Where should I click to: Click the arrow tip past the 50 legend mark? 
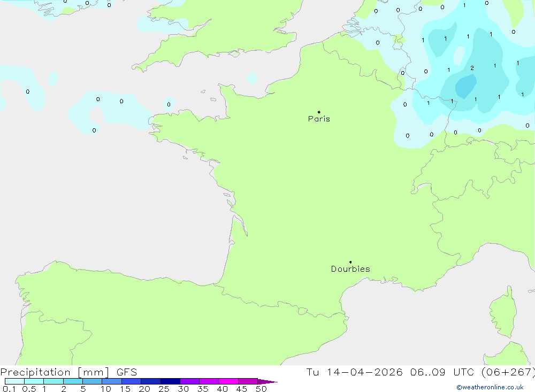268,382
